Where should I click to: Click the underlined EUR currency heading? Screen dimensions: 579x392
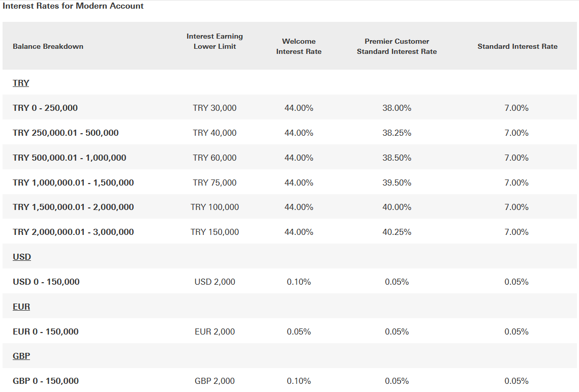point(21,307)
